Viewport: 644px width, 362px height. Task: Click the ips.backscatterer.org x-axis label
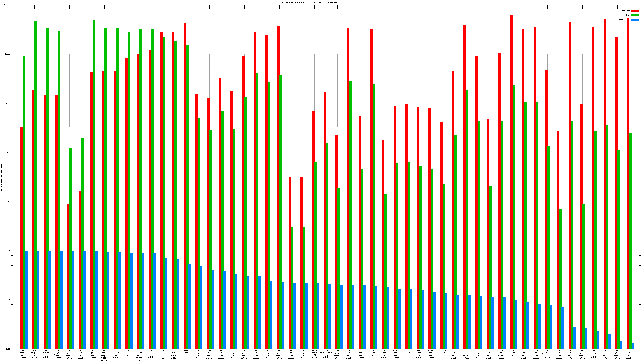[x=128, y=354]
